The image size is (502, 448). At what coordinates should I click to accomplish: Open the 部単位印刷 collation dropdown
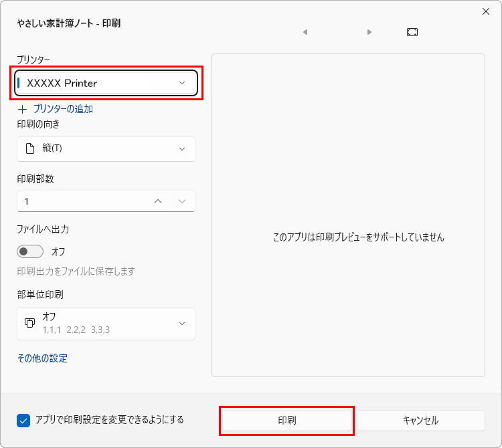point(106,324)
